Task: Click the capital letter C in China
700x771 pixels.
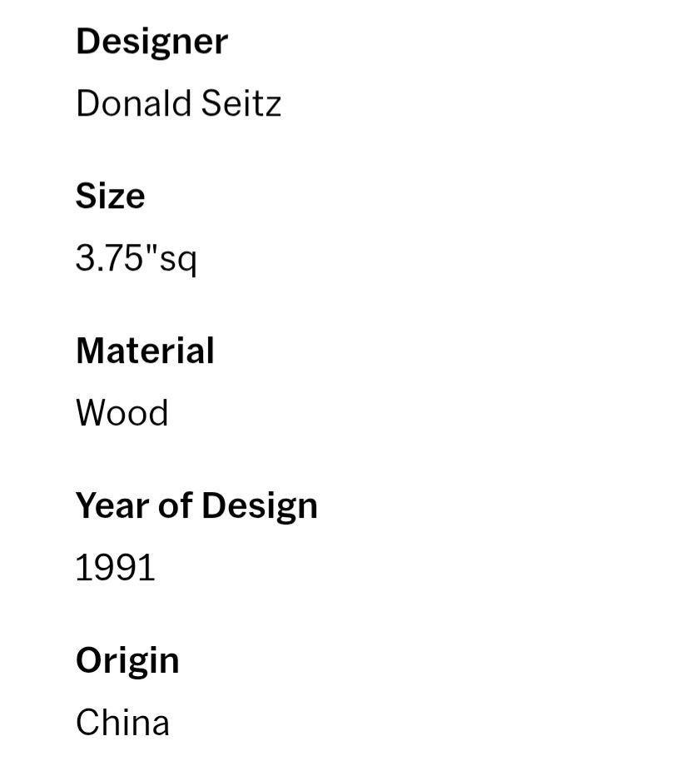Action: [88, 723]
